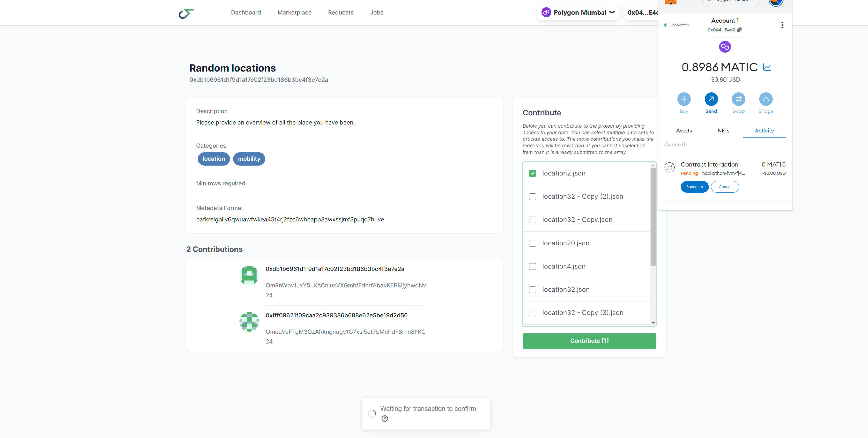Click the mobility category tag
Viewport: 868px width, 438px height.
click(x=249, y=159)
